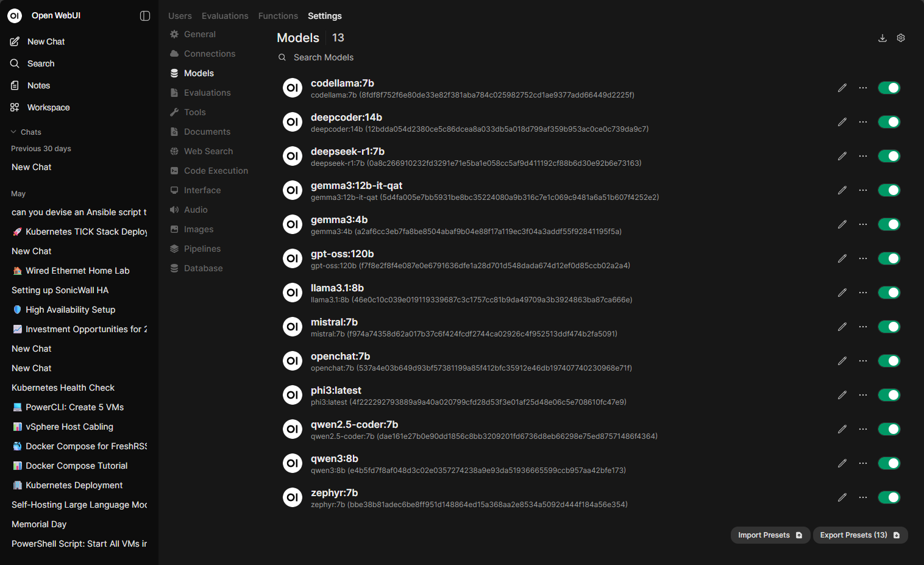
Task: Expand the options menu for phi3:latest
Action: pos(863,395)
